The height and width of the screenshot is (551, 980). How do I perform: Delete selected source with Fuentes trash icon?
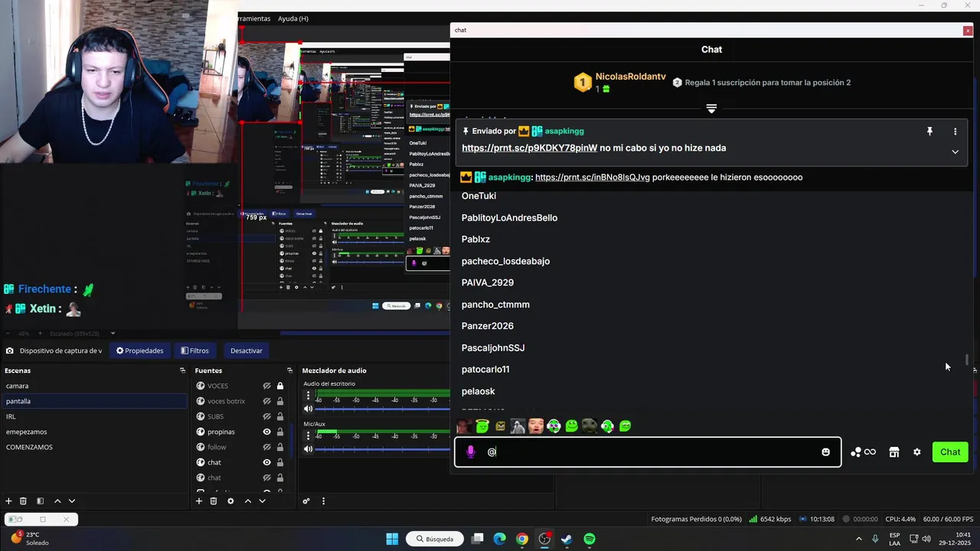[214, 500]
